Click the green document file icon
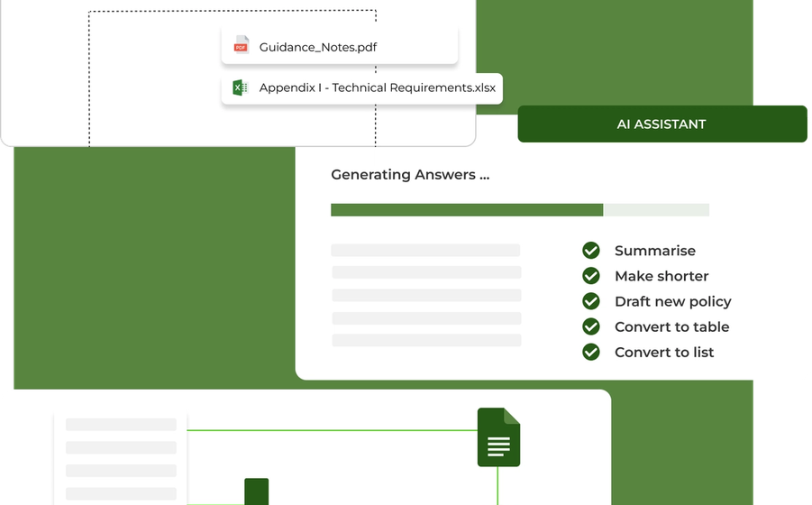 click(498, 437)
